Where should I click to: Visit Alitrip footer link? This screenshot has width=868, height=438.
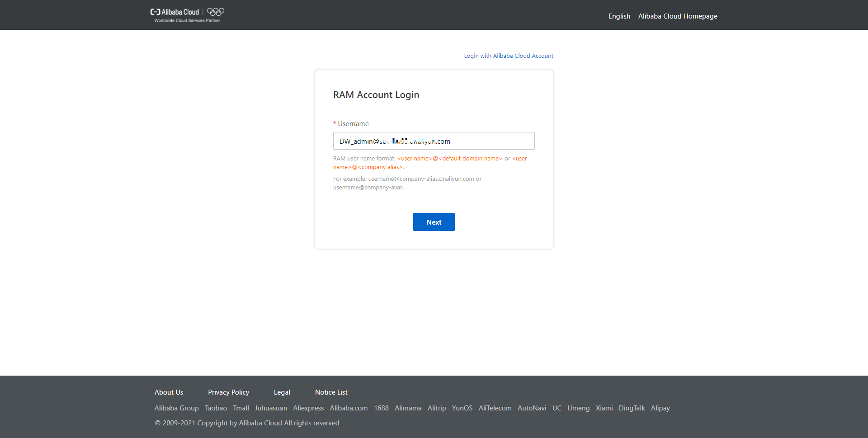point(437,408)
